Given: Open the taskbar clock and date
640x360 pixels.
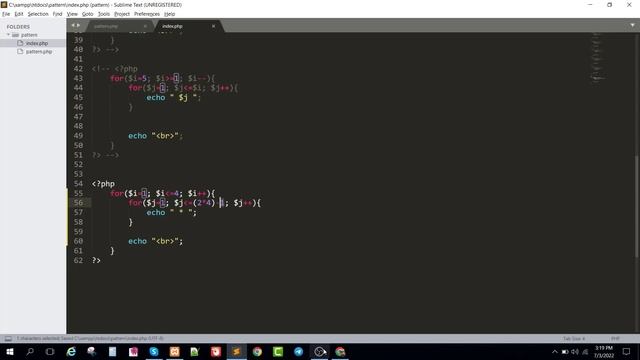Looking at the screenshot, I should [604, 351].
